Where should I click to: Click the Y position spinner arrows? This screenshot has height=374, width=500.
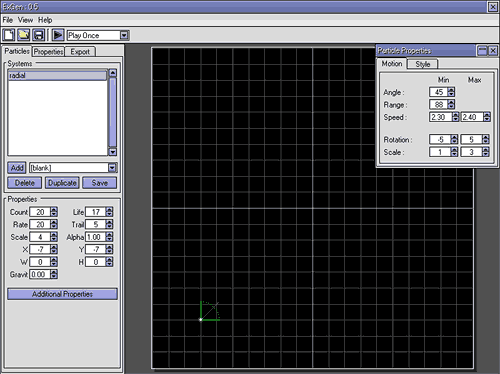tap(109, 249)
